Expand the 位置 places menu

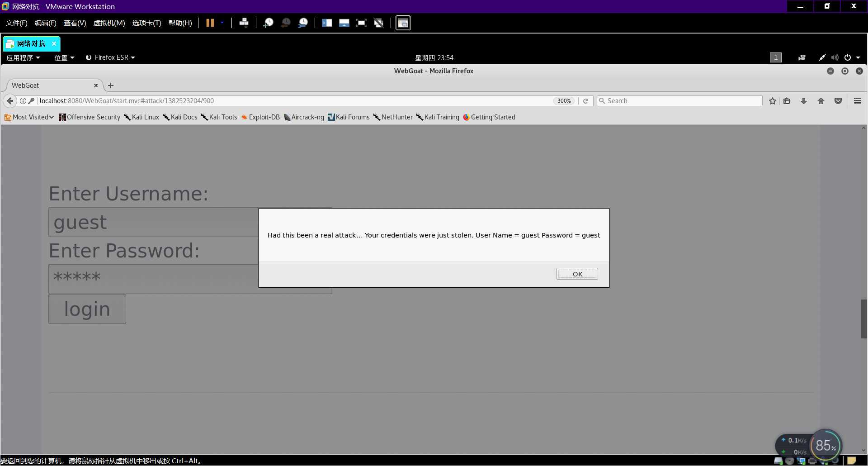coord(64,57)
